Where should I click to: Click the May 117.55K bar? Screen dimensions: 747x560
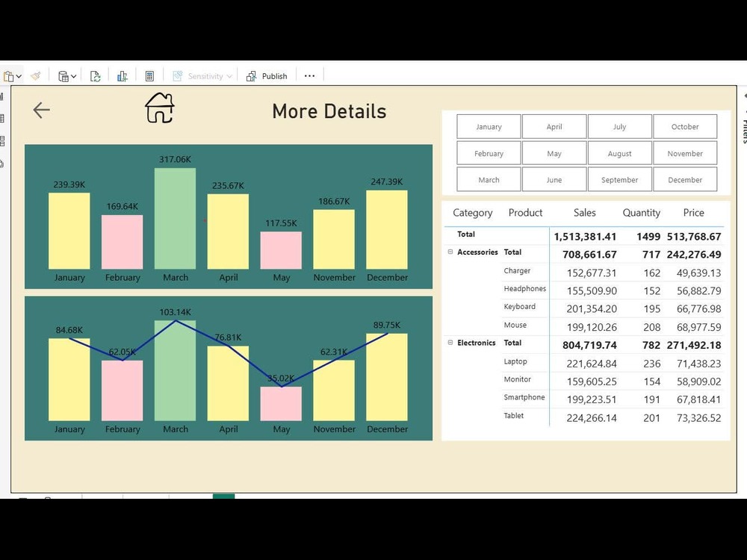coord(281,250)
